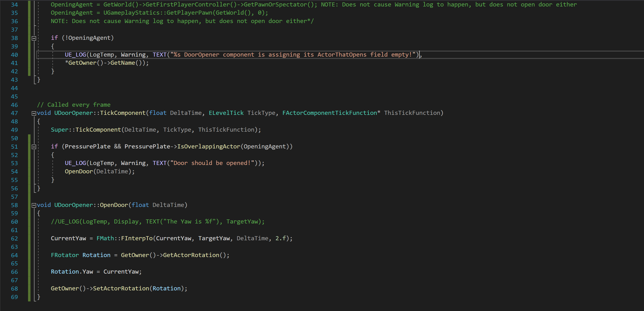
Task: Click the NOTE comment on line 36
Action: tap(182, 21)
